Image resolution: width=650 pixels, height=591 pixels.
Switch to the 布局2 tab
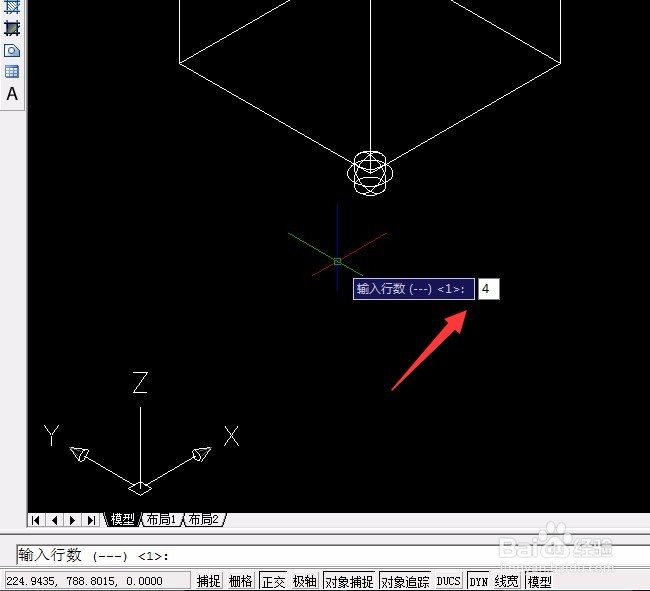[x=204, y=519]
